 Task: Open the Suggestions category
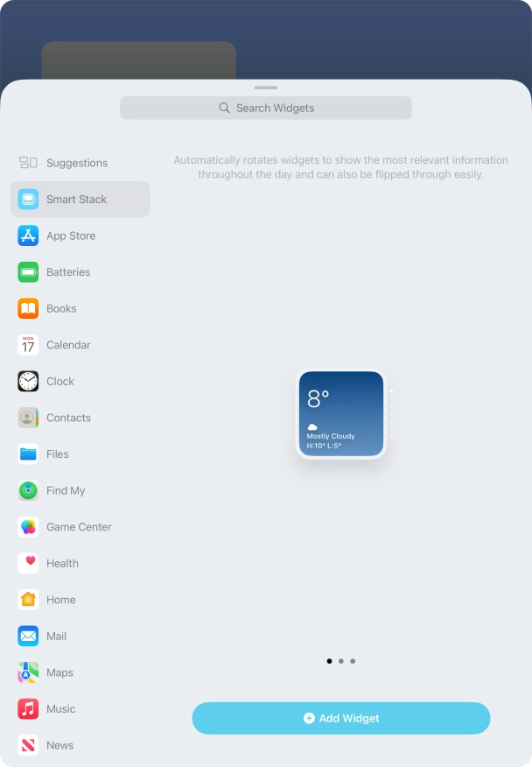tap(80, 163)
